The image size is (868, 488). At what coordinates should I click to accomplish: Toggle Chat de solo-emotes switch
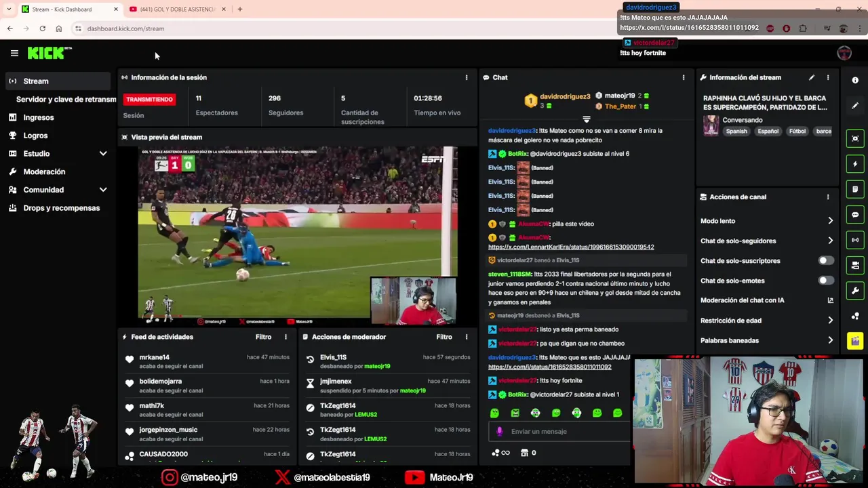click(825, 280)
